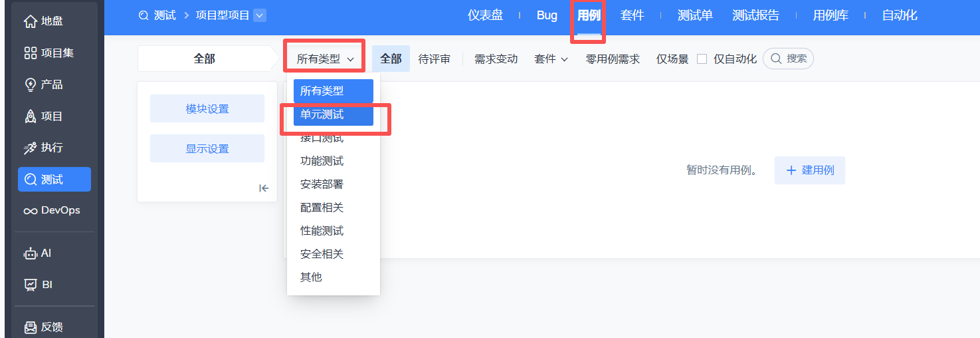Switch to the 套件 top tab
980x338 pixels.
[632, 15]
